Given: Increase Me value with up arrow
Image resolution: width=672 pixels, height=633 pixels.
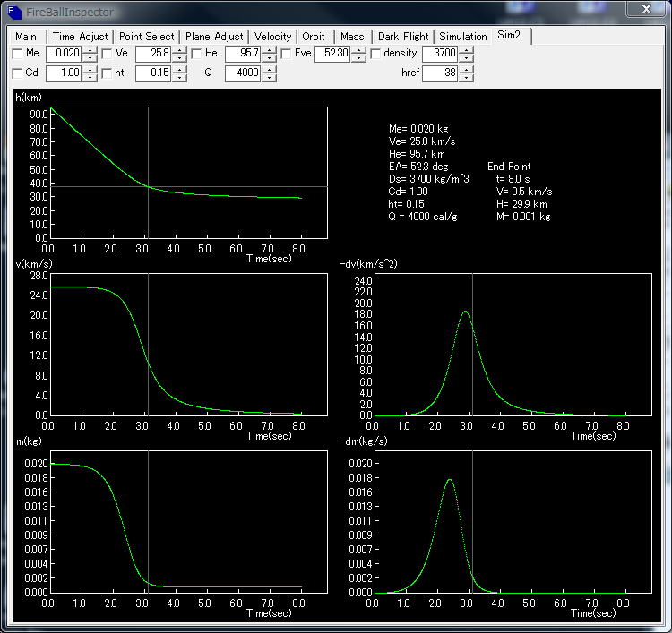Looking at the screenshot, I should (90, 50).
